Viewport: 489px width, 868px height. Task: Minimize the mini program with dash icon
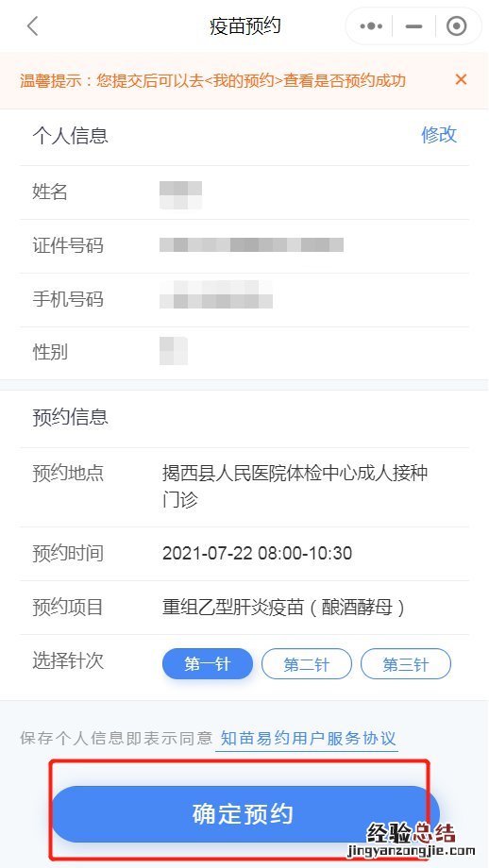(413, 26)
